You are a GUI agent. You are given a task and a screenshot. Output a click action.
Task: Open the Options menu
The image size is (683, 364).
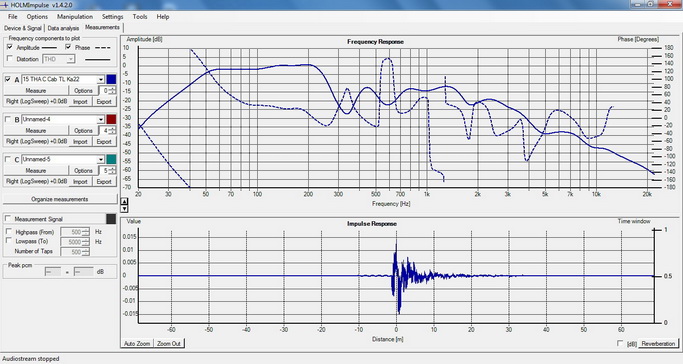(37, 17)
